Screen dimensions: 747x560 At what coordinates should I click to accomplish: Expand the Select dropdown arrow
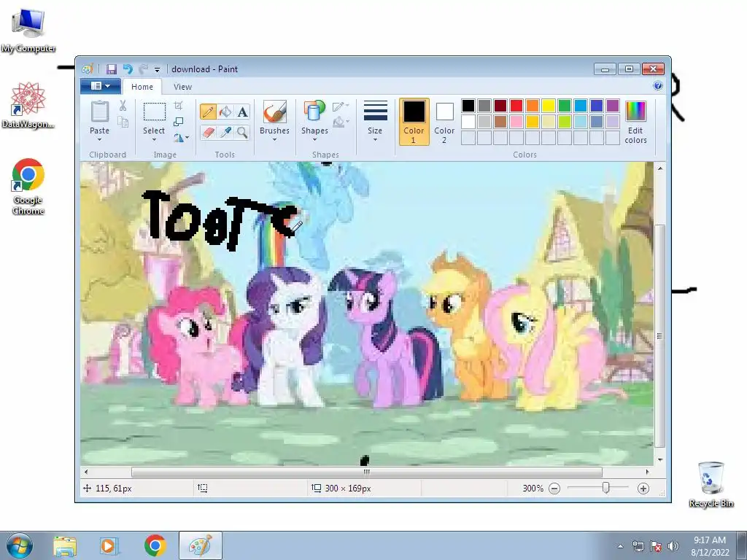coord(155,140)
